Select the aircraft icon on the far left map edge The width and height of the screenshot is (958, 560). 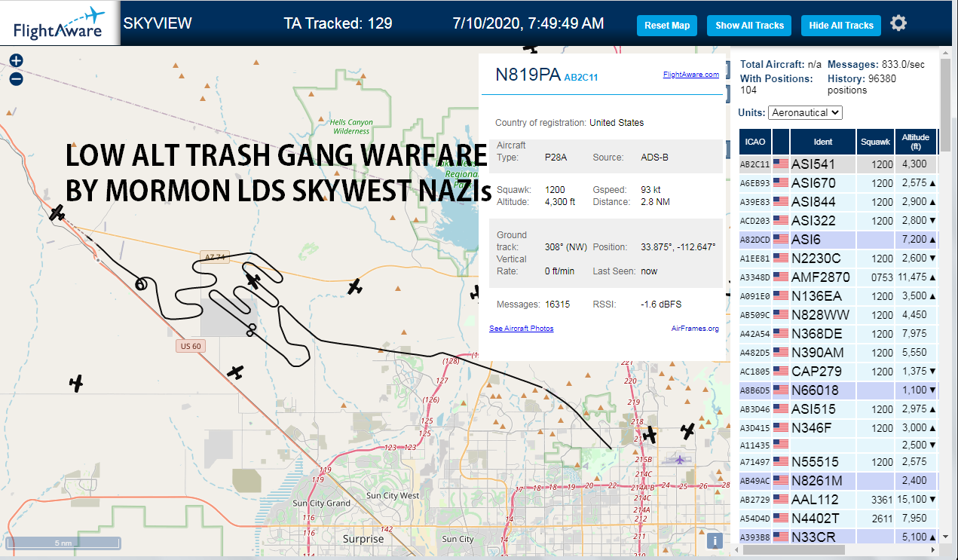pos(75,383)
